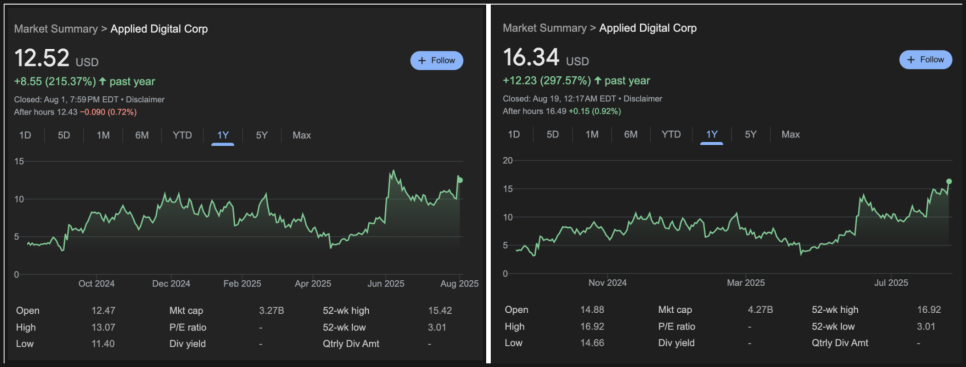Select Max range in right chart
The image size is (966, 367).
click(x=790, y=134)
